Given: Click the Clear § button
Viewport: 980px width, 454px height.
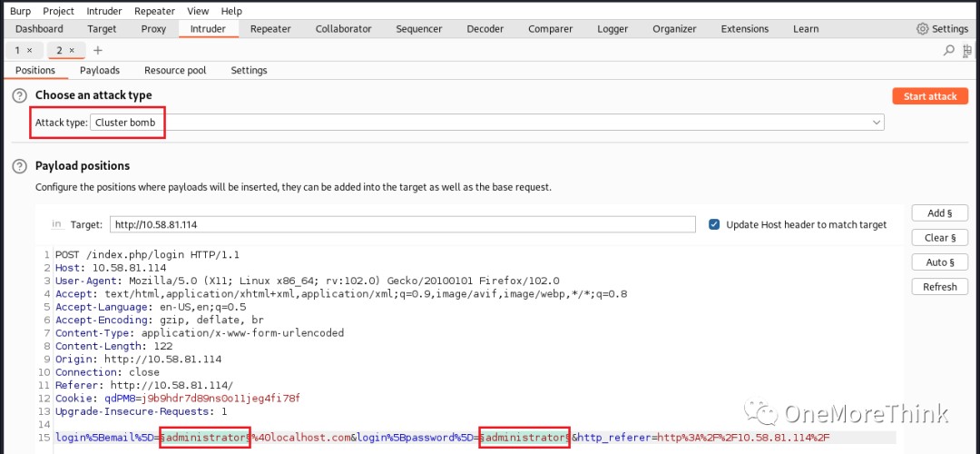Looking at the screenshot, I should [940, 238].
